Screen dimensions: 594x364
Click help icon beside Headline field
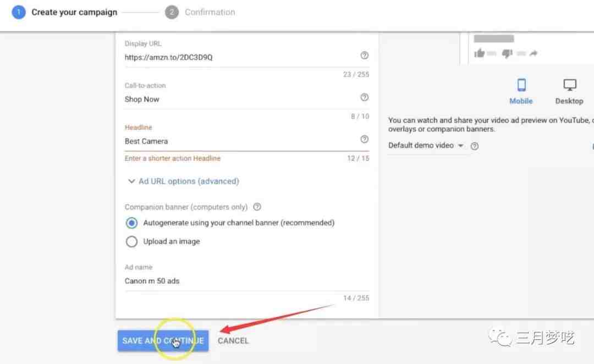364,139
